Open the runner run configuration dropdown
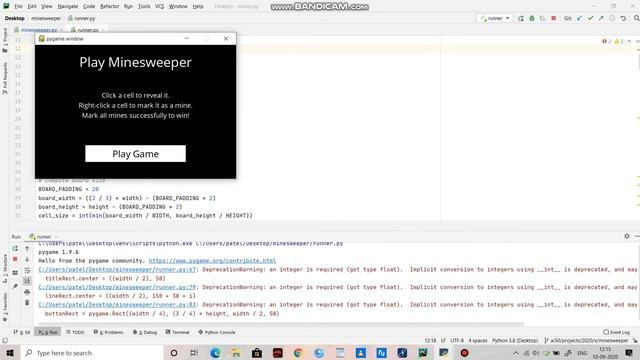Viewport: 640px width, 360px height. coord(495,18)
